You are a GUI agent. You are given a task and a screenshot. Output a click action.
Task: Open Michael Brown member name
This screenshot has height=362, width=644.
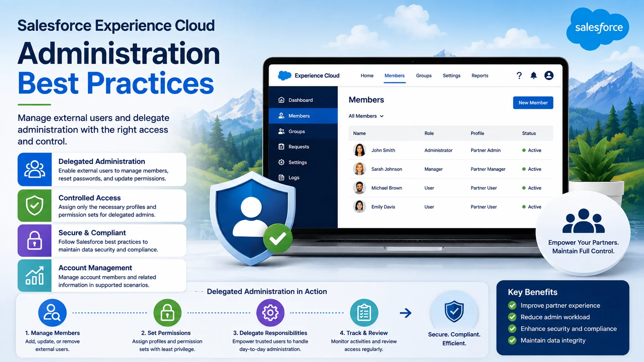click(x=387, y=188)
